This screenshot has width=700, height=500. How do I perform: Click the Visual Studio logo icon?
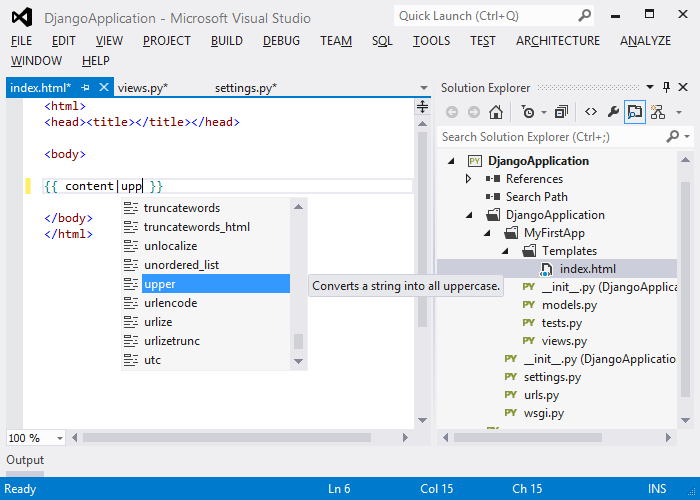point(22,17)
